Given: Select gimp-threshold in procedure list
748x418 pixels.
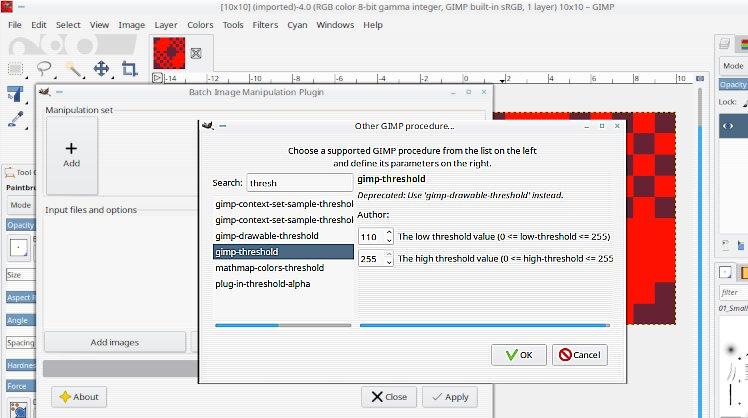Looking at the screenshot, I should point(283,252).
